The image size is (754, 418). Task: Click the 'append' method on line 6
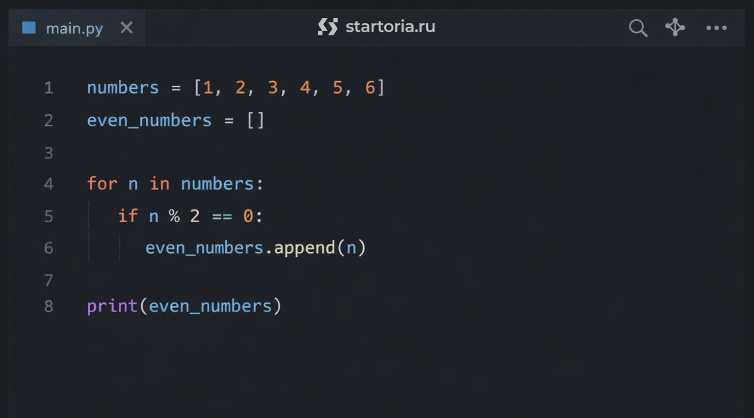304,248
